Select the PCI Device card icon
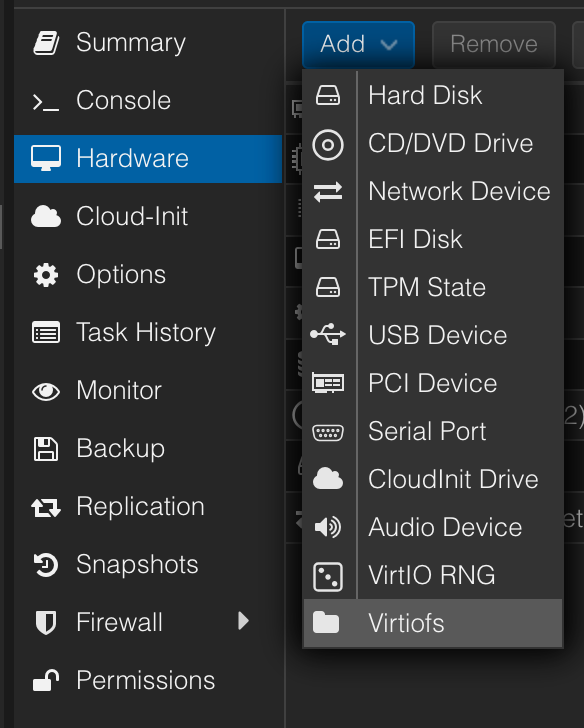This screenshot has width=584, height=728. click(328, 383)
